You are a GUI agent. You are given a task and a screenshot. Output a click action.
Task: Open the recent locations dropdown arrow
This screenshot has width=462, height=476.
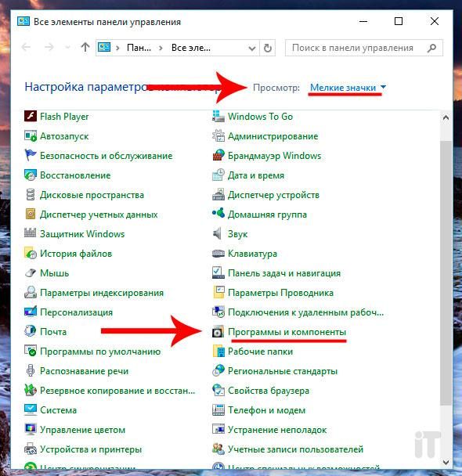67,47
